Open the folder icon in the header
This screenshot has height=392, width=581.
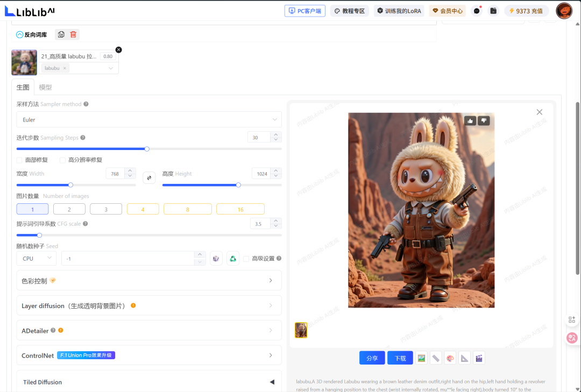coord(493,11)
